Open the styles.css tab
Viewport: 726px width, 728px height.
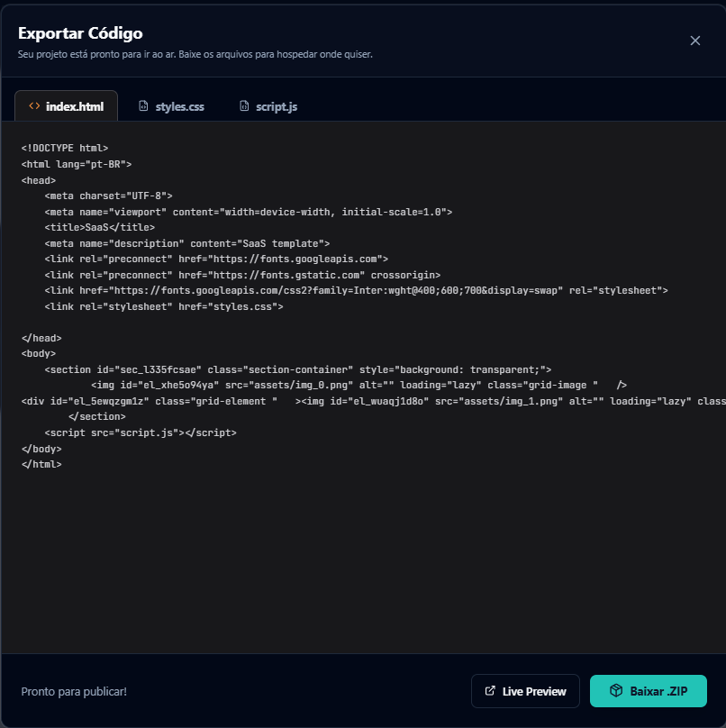coord(172,106)
